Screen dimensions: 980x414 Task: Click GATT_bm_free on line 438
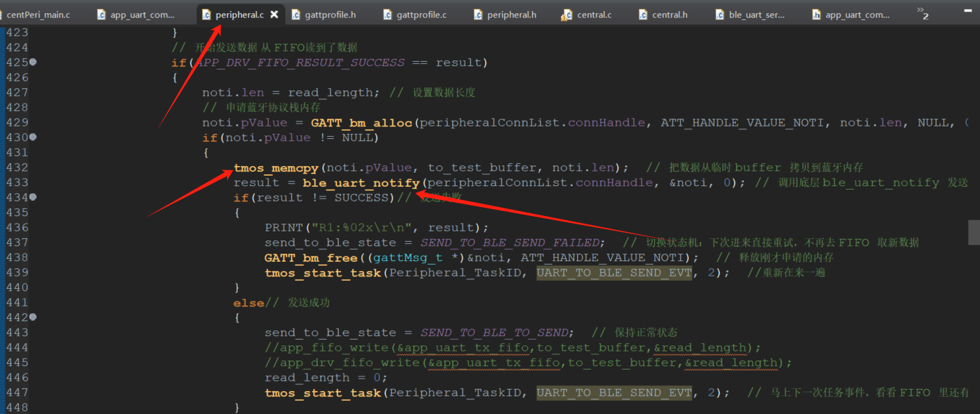pyautogui.click(x=310, y=258)
